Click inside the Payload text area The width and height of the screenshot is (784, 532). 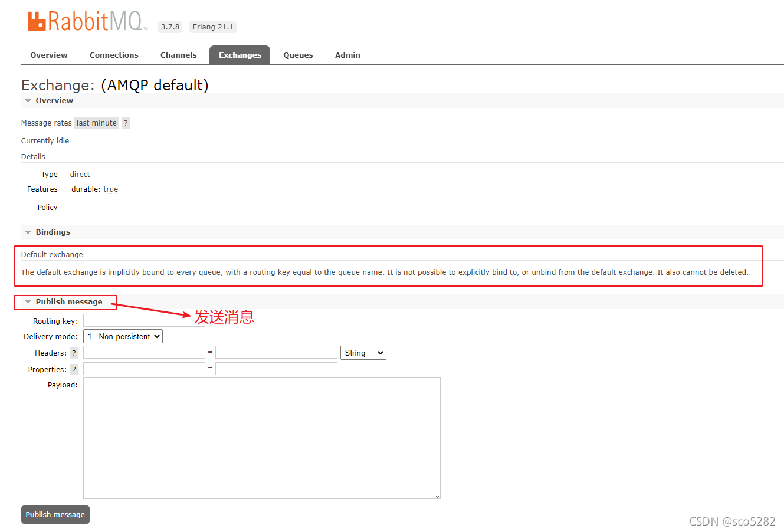click(262, 438)
